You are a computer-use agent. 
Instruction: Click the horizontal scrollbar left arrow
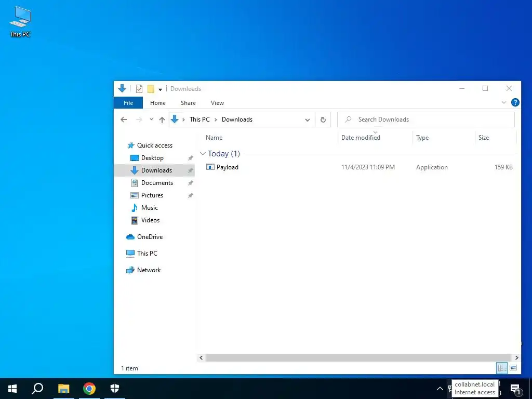point(201,357)
